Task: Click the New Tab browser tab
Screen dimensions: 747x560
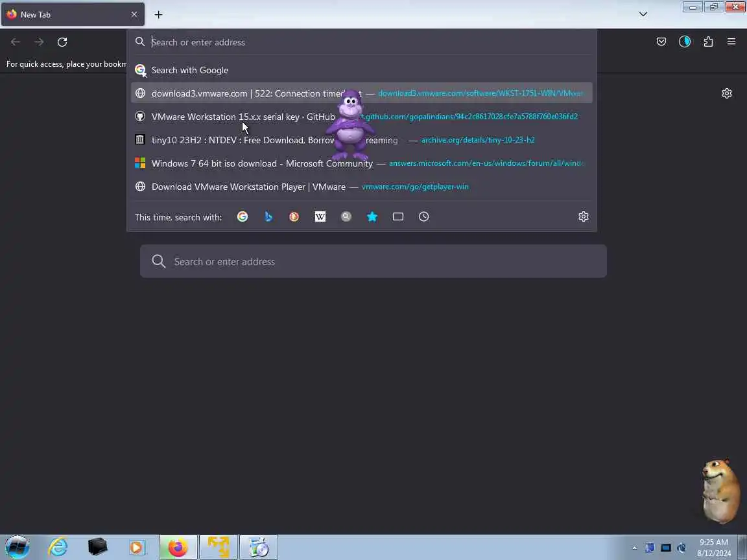Action: click(73, 14)
